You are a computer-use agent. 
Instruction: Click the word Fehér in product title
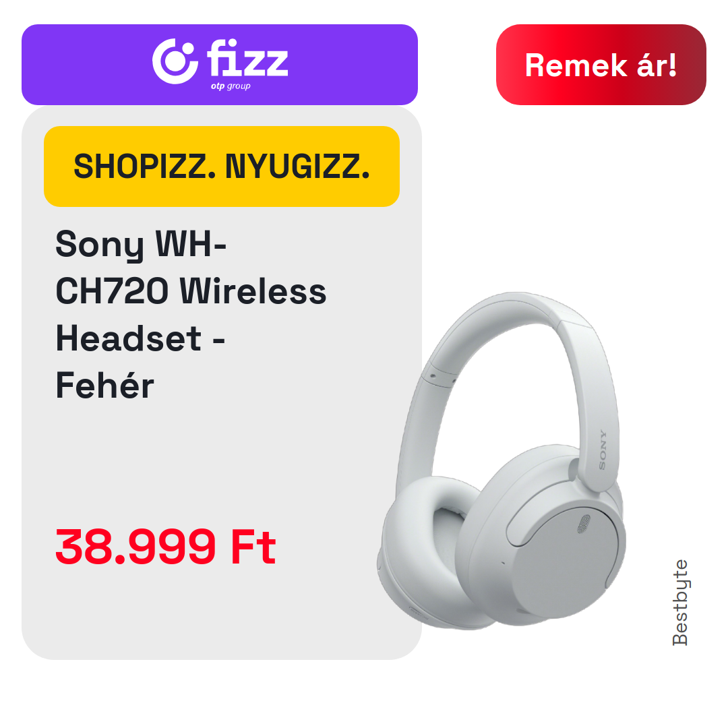[x=104, y=386]
